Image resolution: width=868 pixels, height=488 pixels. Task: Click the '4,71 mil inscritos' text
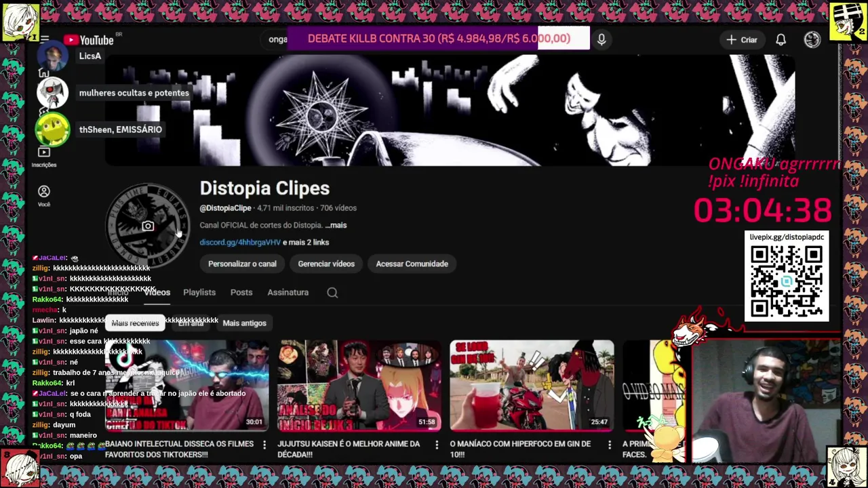pyautogui.click(x=285, y=208)
